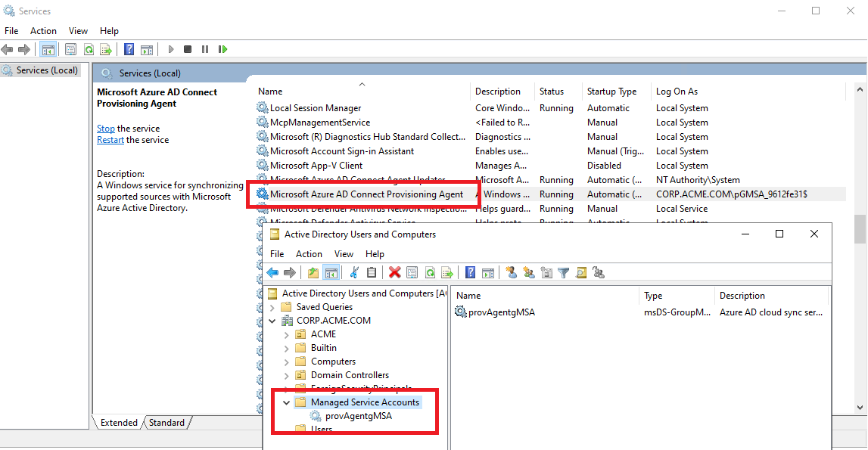The image size is (868, 450).
Task: Delete selected object with red X icon
Action: (x=396, y=272)
